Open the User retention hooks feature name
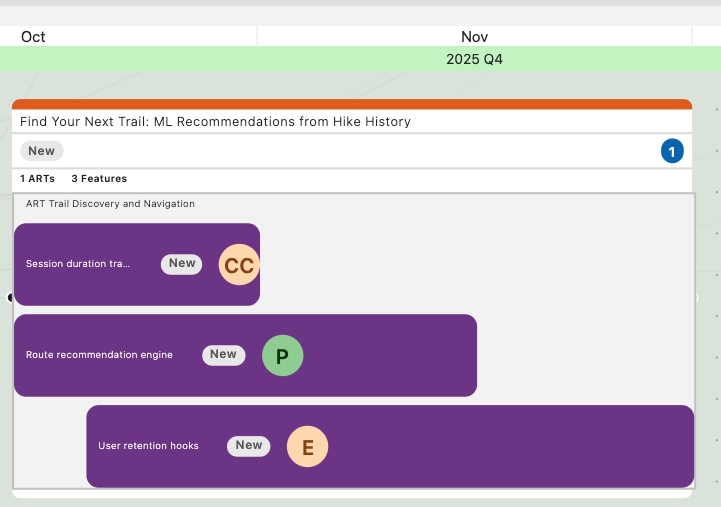721x507 pixels. tap(148, 446)
